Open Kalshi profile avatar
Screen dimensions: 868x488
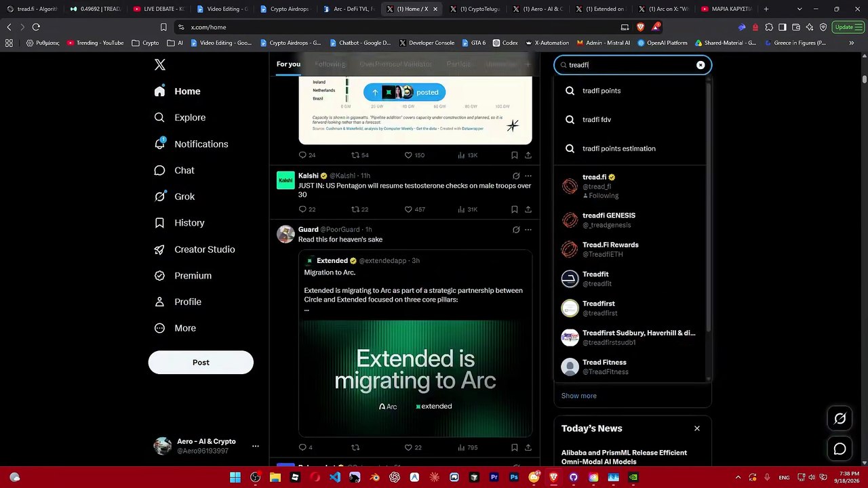(285, 180)
